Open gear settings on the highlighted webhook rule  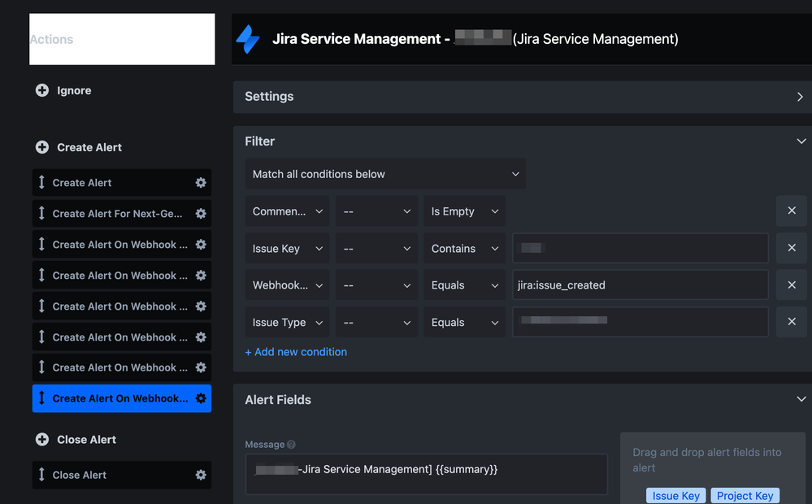[x=201, y=398]
